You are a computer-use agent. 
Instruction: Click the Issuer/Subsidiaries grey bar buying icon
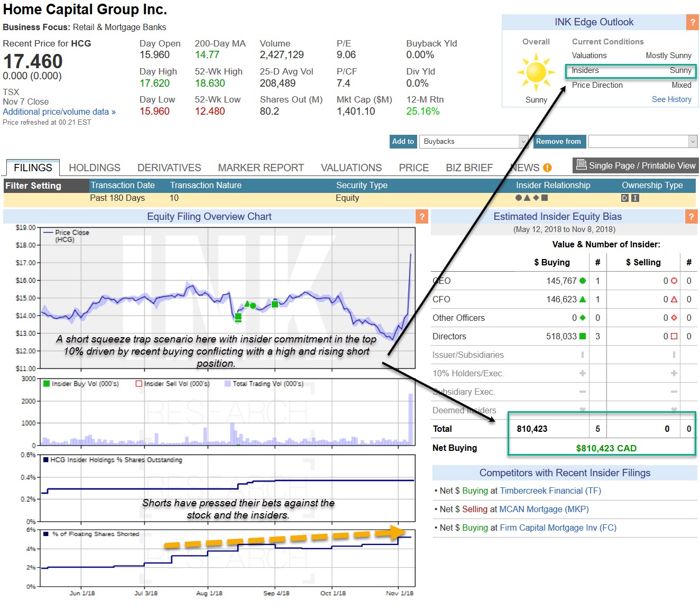583,355
